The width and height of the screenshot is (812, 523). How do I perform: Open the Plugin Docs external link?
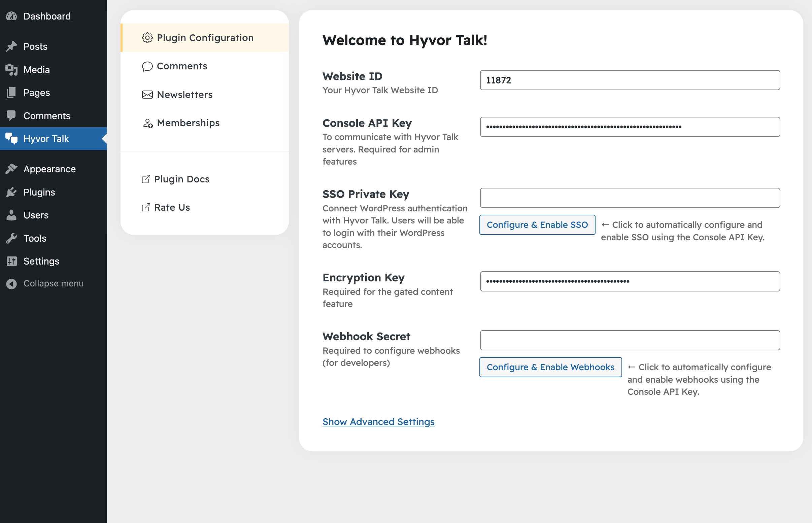(176, 178)
